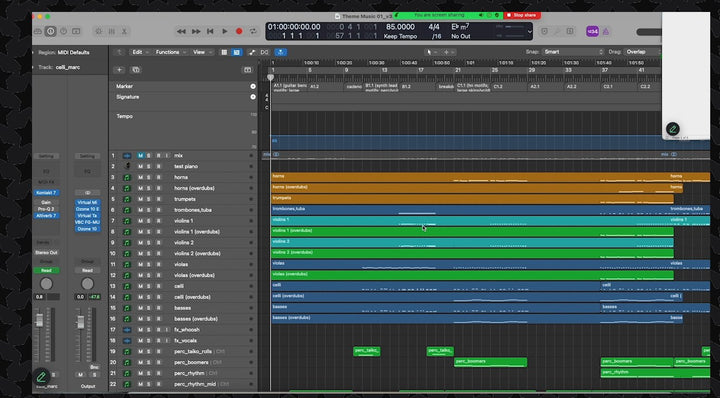Open the Drag Overlap dropdown

point(643,52)
